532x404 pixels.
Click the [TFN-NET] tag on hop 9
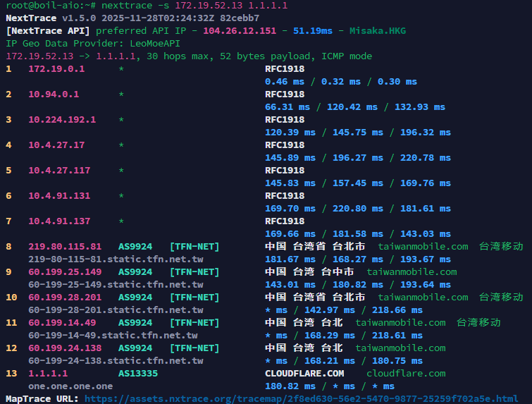click(x=194, y=272)
